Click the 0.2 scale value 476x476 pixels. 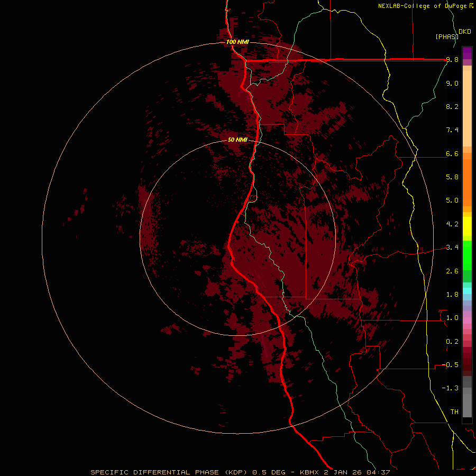pyautogui.click(x=452, y=342)
